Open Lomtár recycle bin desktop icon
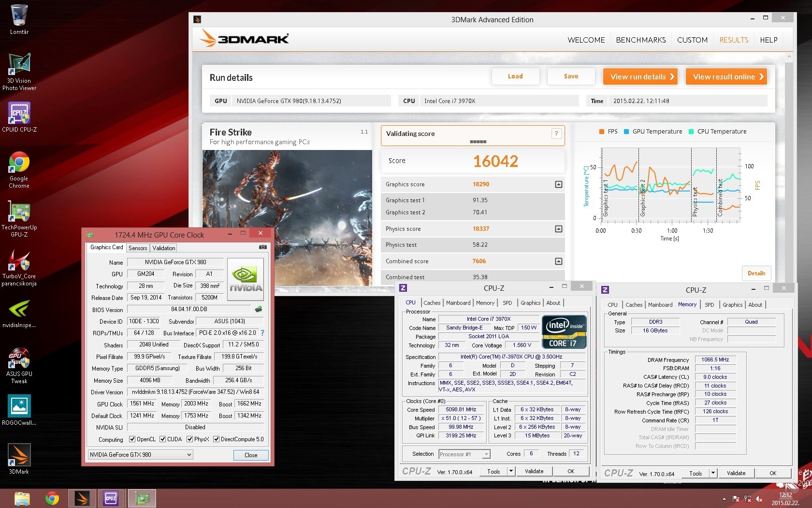This screenshot has height=508, width=812. (19, 19)
